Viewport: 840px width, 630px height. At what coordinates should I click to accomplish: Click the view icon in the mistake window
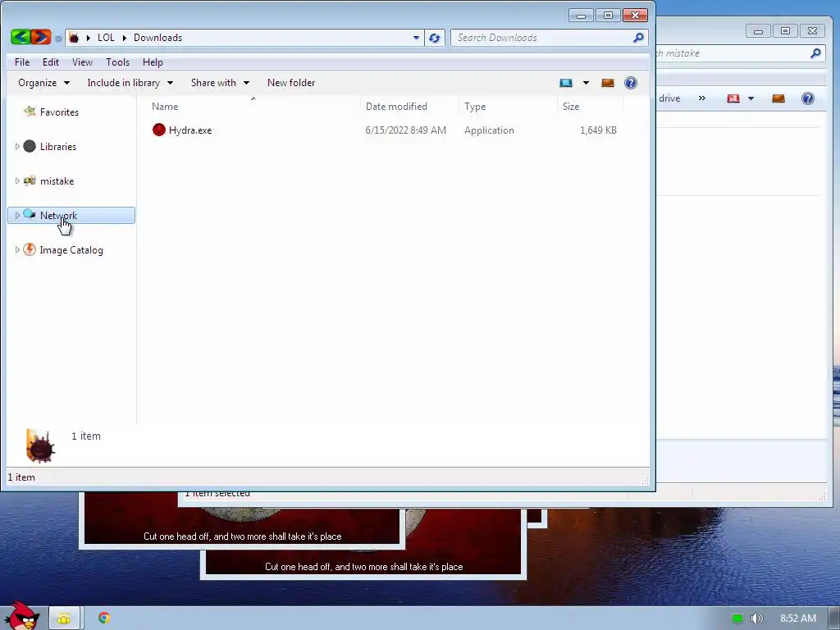[x=733, y=98]
